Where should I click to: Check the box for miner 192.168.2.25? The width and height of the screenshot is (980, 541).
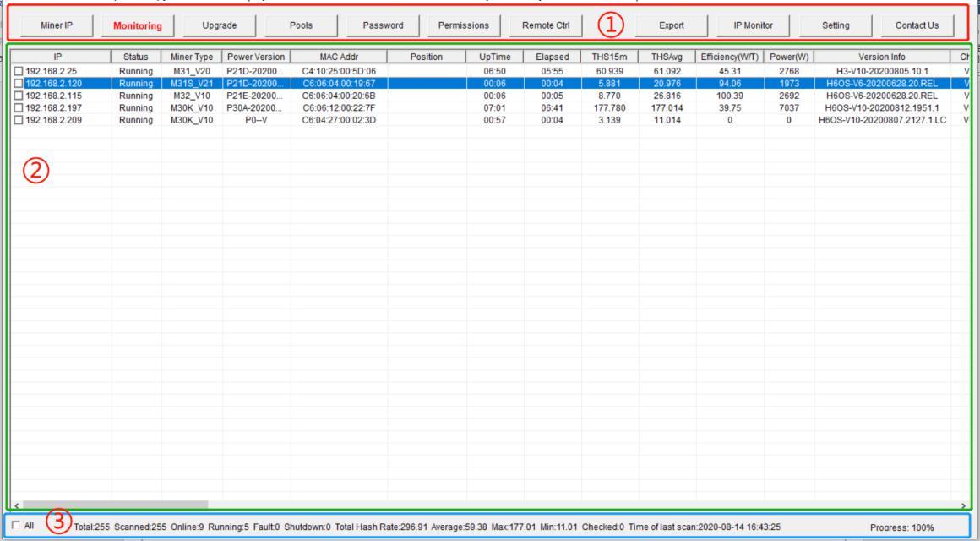[19, 71]
